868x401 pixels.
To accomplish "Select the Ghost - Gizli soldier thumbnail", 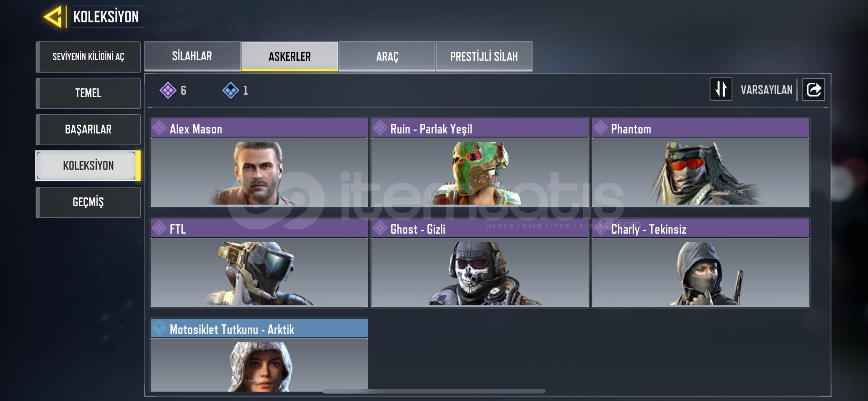I will click(480, 273).
